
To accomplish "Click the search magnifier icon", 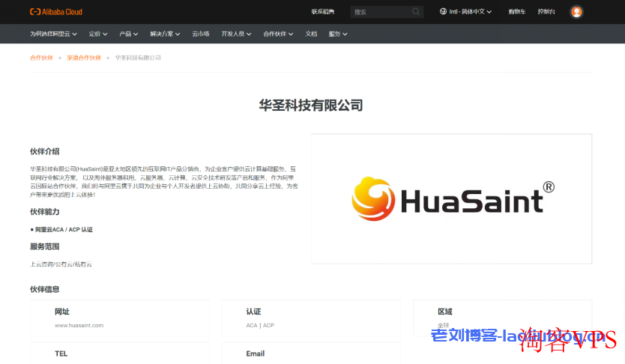I will [x=416, y=11].
